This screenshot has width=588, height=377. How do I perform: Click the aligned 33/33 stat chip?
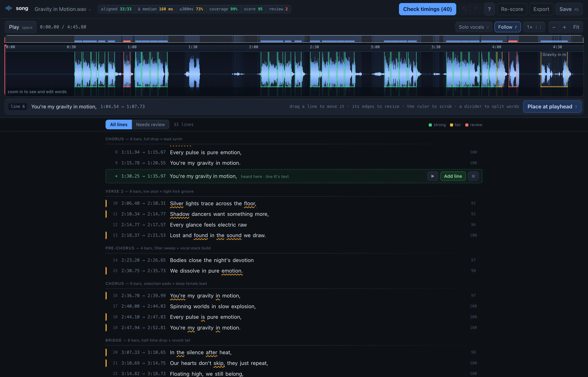116,9
